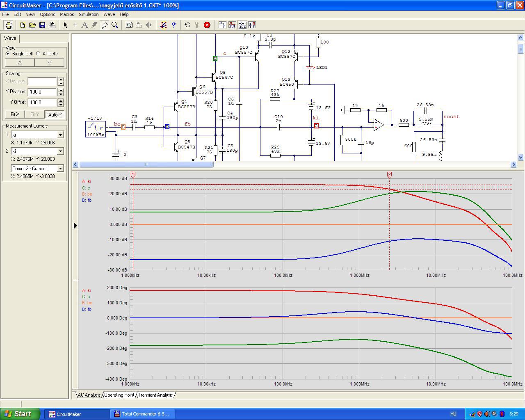Select the Single Cell radio button

pyautogui.click(x=8, y=54)
